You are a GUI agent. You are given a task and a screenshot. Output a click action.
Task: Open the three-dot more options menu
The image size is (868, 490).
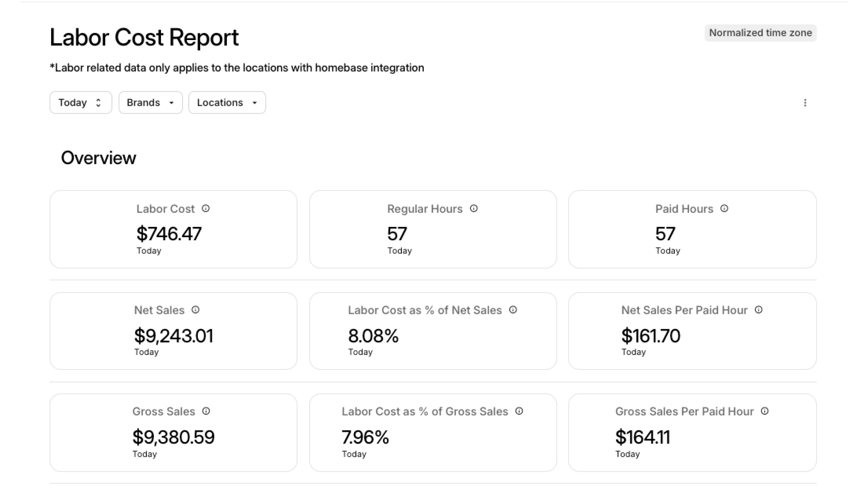805,102
